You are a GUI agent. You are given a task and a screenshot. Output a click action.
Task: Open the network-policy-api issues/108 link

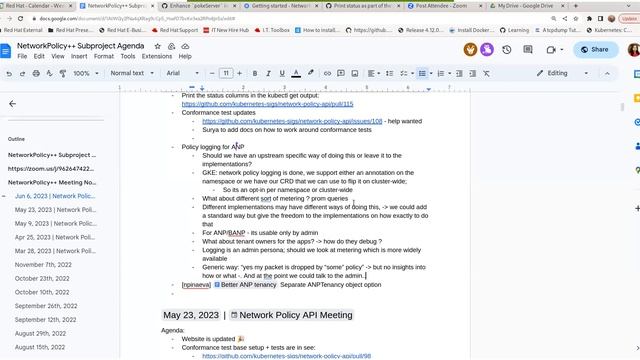292,121
